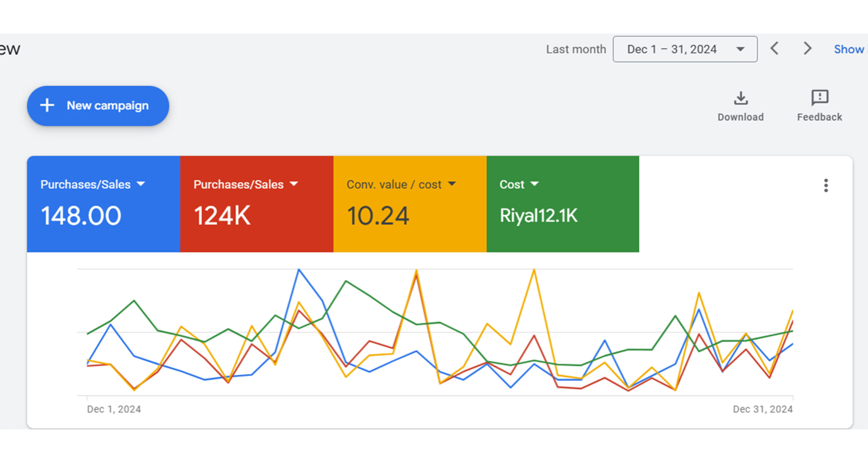The width and height of the screenshot is (868, 463).
Task: Click the Last month label text
Action: click(576, 49)
